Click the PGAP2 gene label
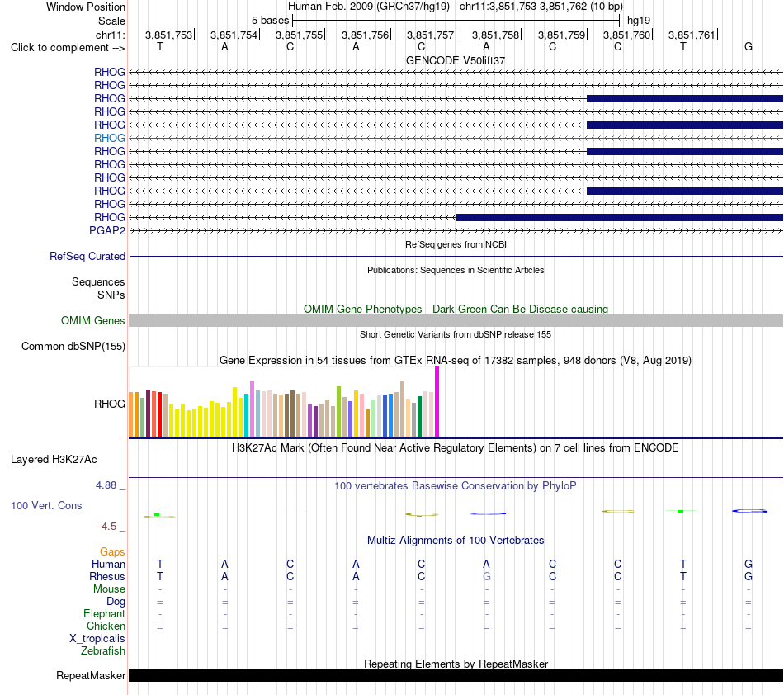Viewport: 784px width, 695px height. coord(107,230)
